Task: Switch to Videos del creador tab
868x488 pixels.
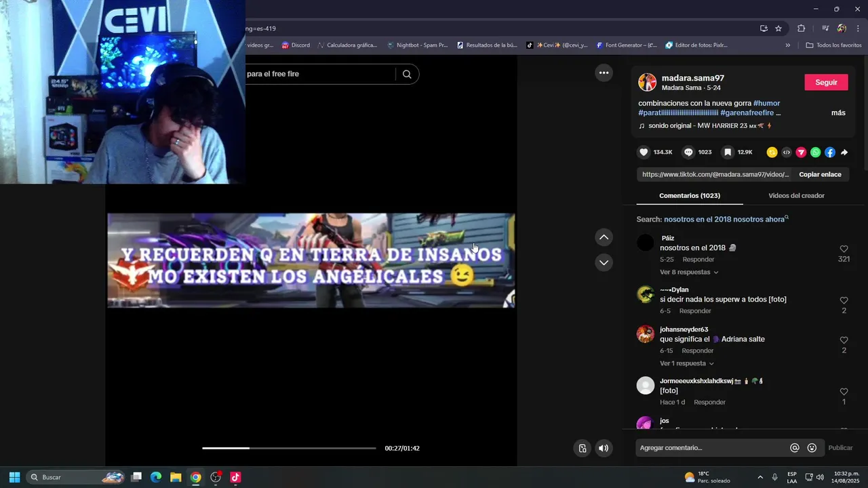Action: (x=796, y=196)
